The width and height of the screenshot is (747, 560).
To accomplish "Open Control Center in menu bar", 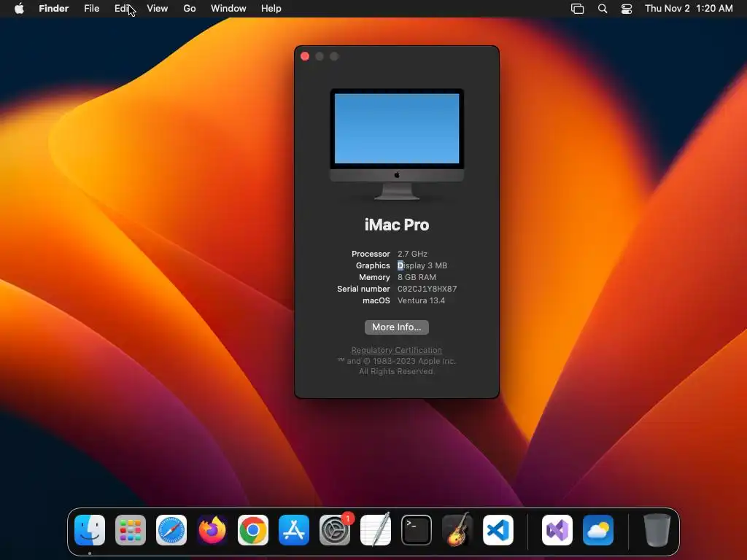I will (627, 9).
